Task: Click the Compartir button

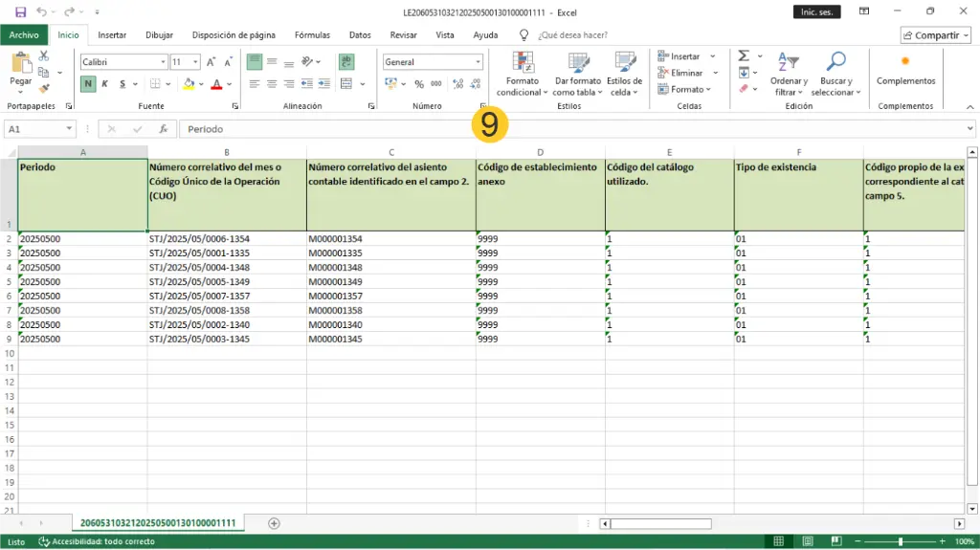Action: pos(935,35)
